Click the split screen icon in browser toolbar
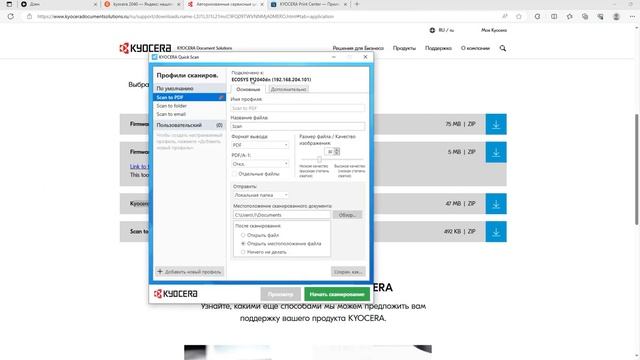The image size is (640, 360). pyautogui.click(x=554, y=16)
